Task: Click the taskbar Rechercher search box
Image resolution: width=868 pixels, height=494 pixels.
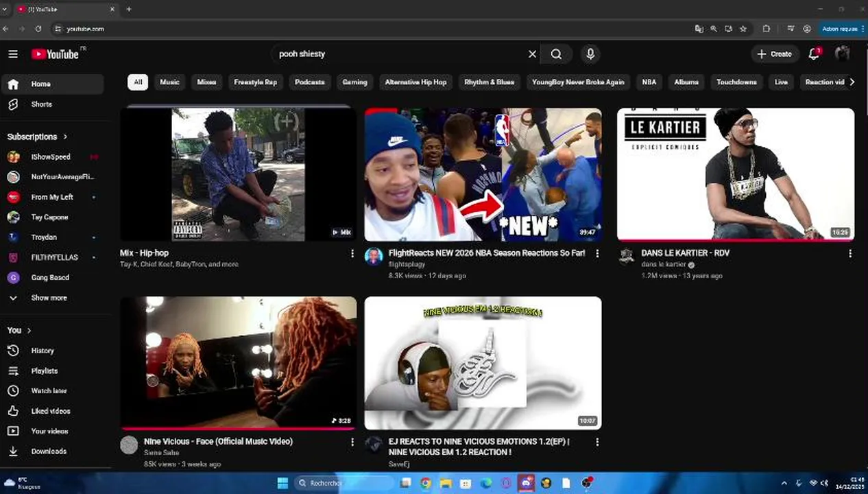Action: click(x=343, y=483)
